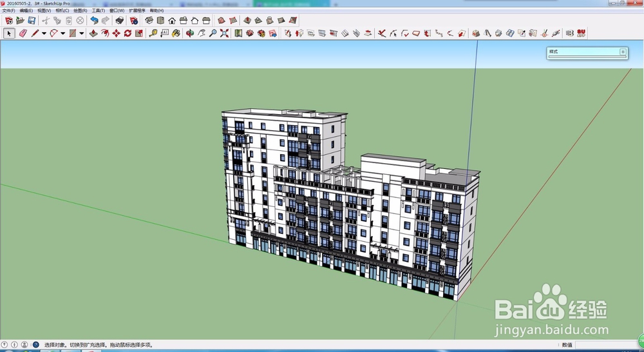Select the Sandbox From Contours icon
The width and height of the screenshot is (644, 352).
pyautogui.click(x=222, y=21)
